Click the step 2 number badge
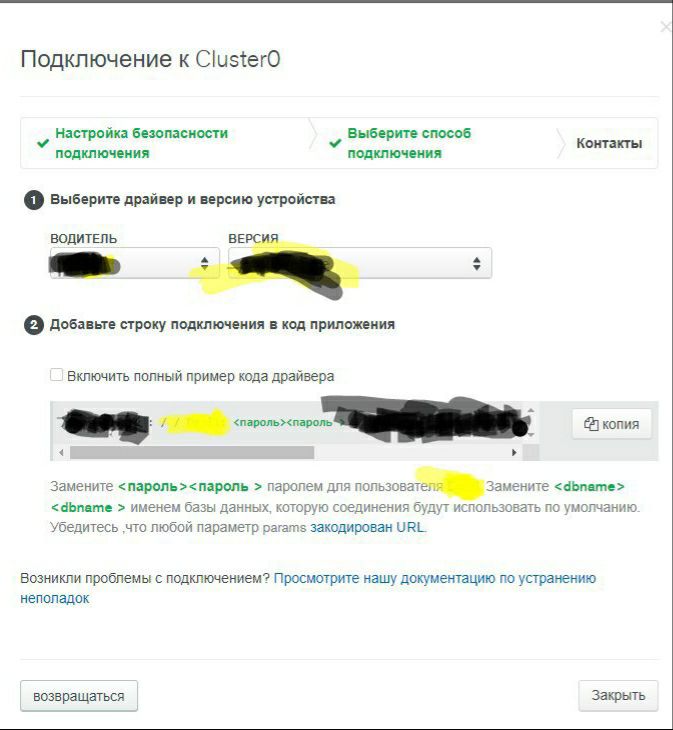This screenshot has height=730, width=673. pos(34,325)
